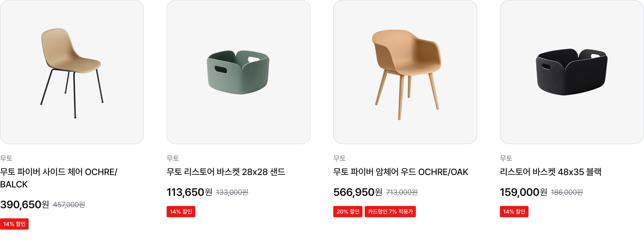This screenshot has width=644, height=242.
Task: Click the 20% 할인 badge
Action: tap(348, 212)
